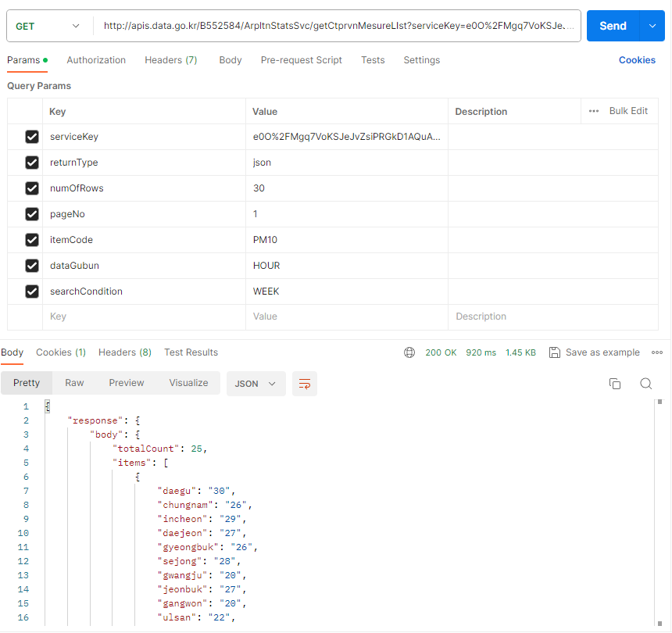Click the empty new Description field
The height and width of the screenshot is (633, 672).
[x=553, y=316]
